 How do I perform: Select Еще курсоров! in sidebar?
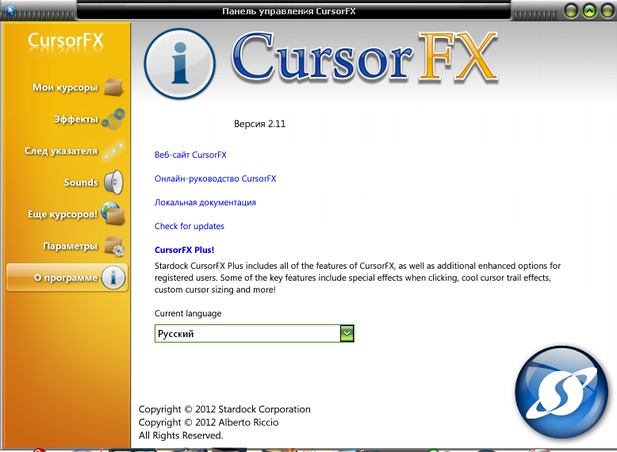63,214
